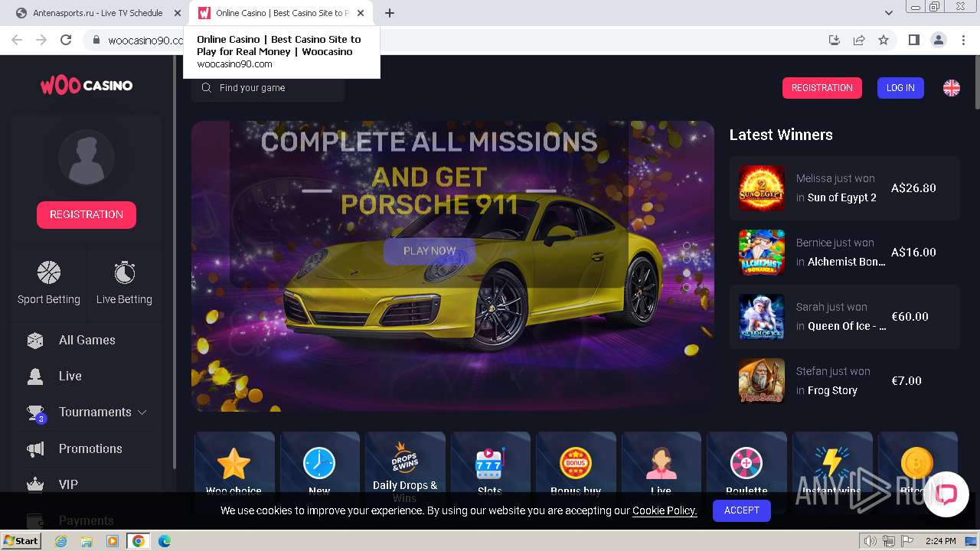Select the third banner slide dot
The width and height of the screenshot is (980, 551).
[687, 273]
